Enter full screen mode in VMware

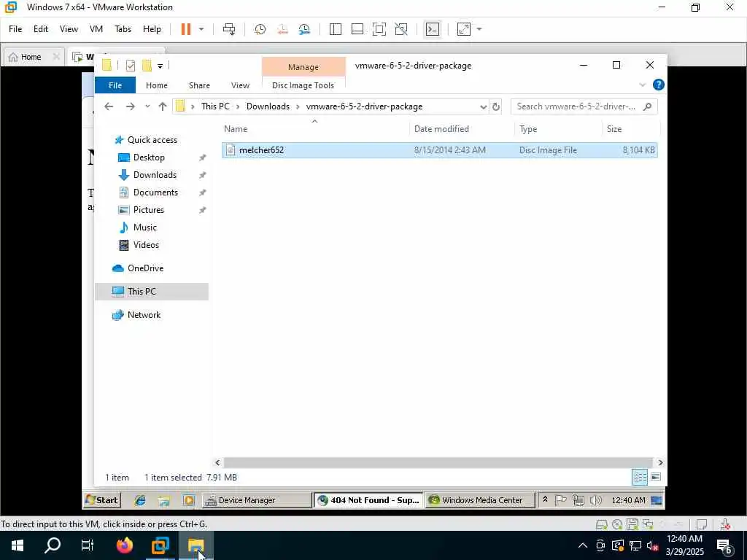379,29
